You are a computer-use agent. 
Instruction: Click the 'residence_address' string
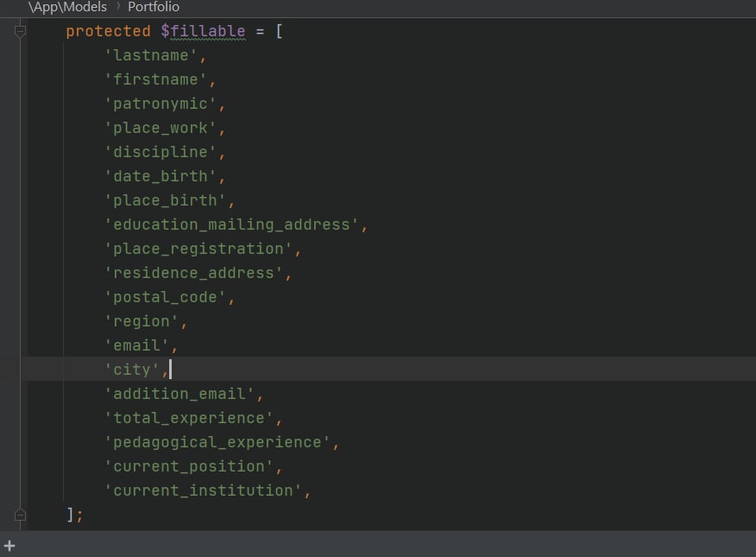pos(193,273)
